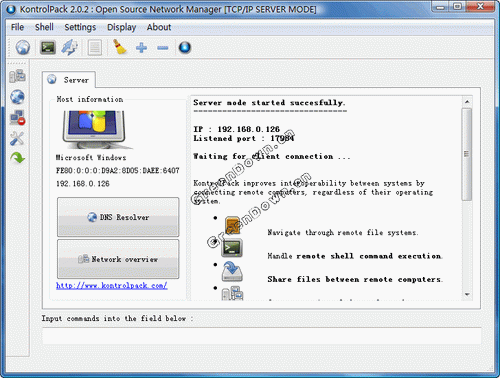The height and width of the screenshot is (378, 500).
Task: Close the KontrolPack window
Action: [x=480, y=6]
